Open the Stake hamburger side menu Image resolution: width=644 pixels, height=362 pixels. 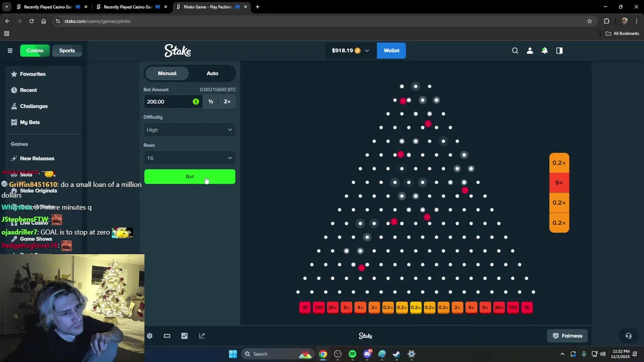click(x=10, y=50)
